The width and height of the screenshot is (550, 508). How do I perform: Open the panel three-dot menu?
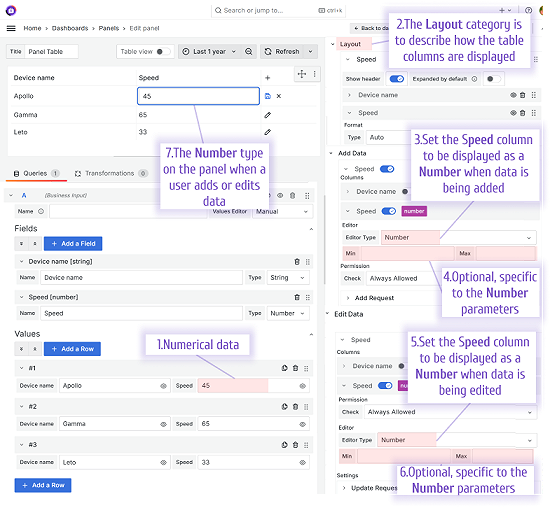pyautogui.click(x=315, y=74)
